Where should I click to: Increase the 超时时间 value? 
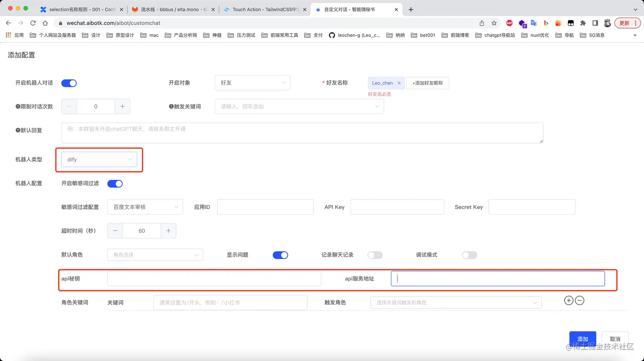[168, 231]
